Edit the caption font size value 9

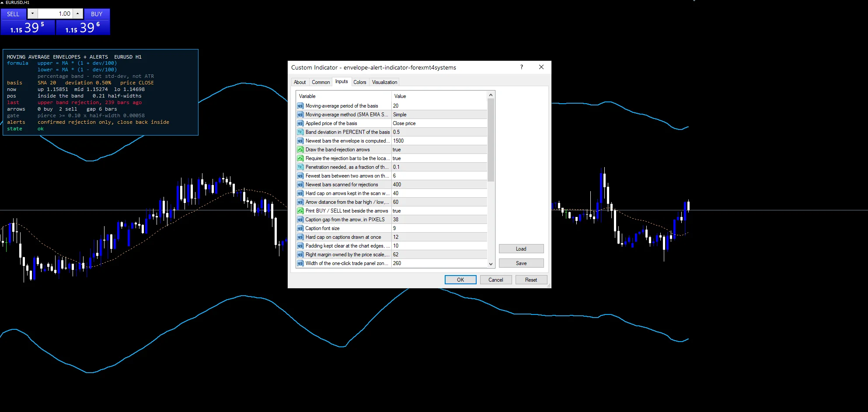(x=439, y=228)
